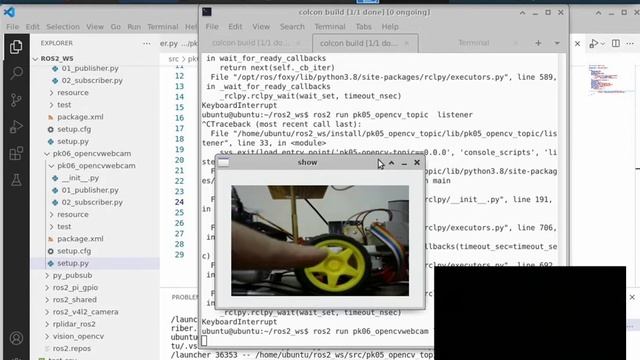Click the terminal window app icon

point(207,12)
